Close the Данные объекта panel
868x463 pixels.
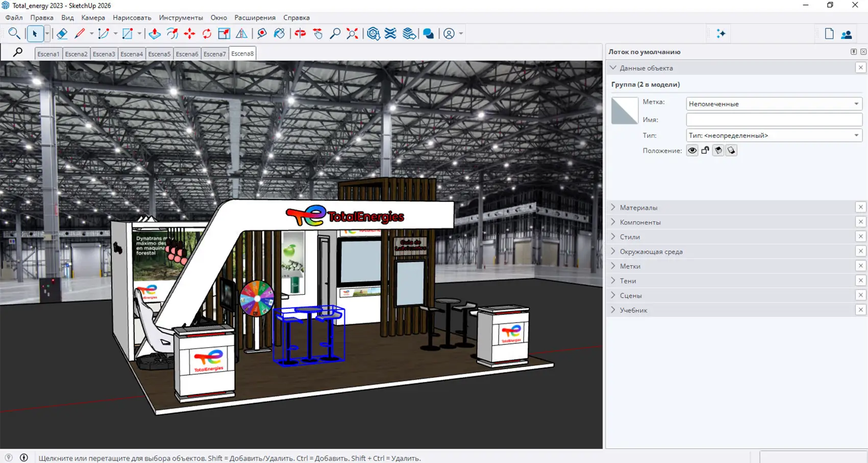860,68
